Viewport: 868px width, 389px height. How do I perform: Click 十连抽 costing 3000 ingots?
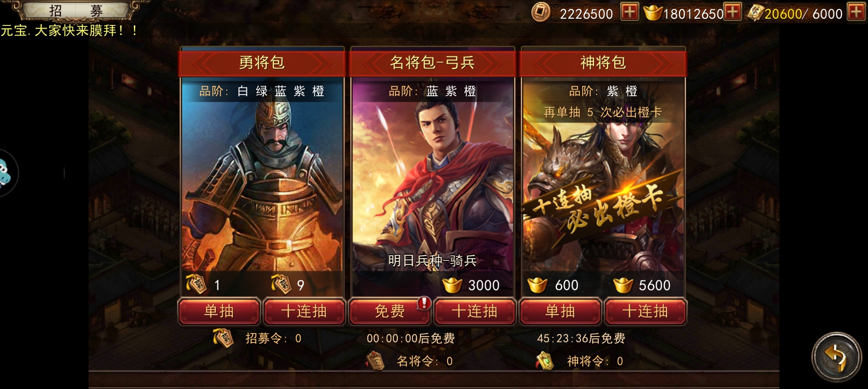[x=475, y=311]
